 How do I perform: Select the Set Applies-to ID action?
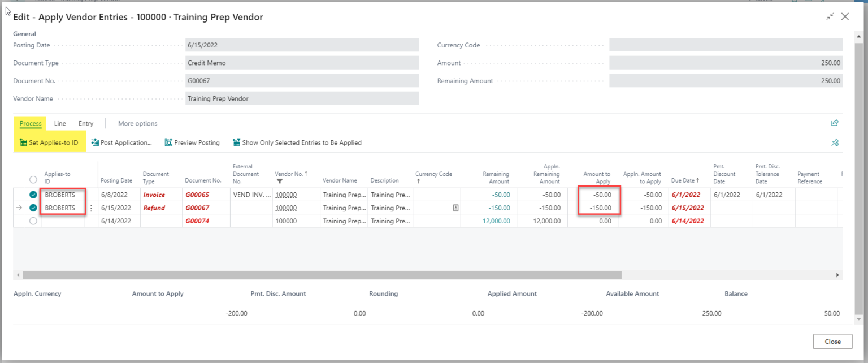50,142
